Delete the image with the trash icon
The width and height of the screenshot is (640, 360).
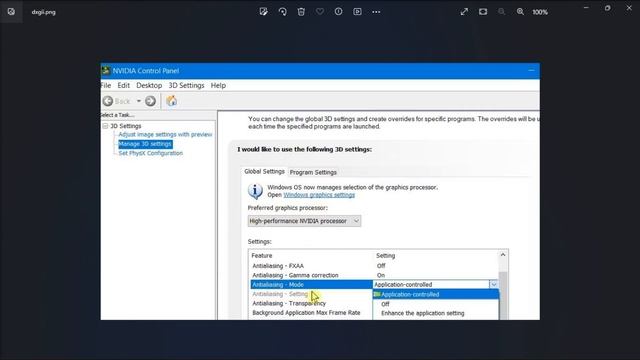coord(301,12)
